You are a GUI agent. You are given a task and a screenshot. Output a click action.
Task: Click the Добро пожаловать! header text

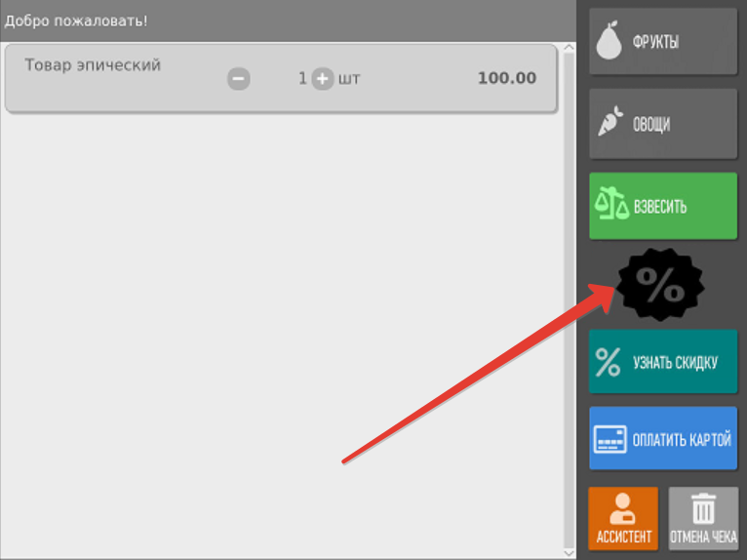[x=76, y=20]
